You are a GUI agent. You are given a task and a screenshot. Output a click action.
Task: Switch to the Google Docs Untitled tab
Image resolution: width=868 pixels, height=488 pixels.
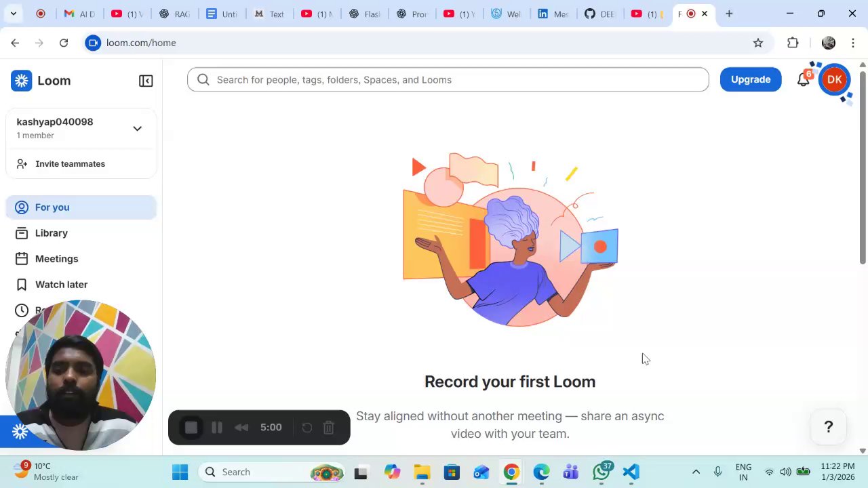click(221, 14)
